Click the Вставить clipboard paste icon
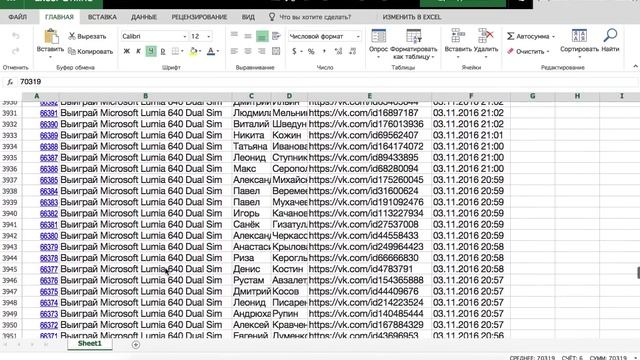Viewport: 640px width, 360px height. [x=51, y=36]
